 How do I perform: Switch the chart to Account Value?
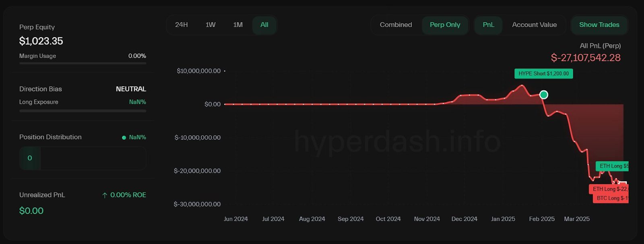click(x=534, y=25)
